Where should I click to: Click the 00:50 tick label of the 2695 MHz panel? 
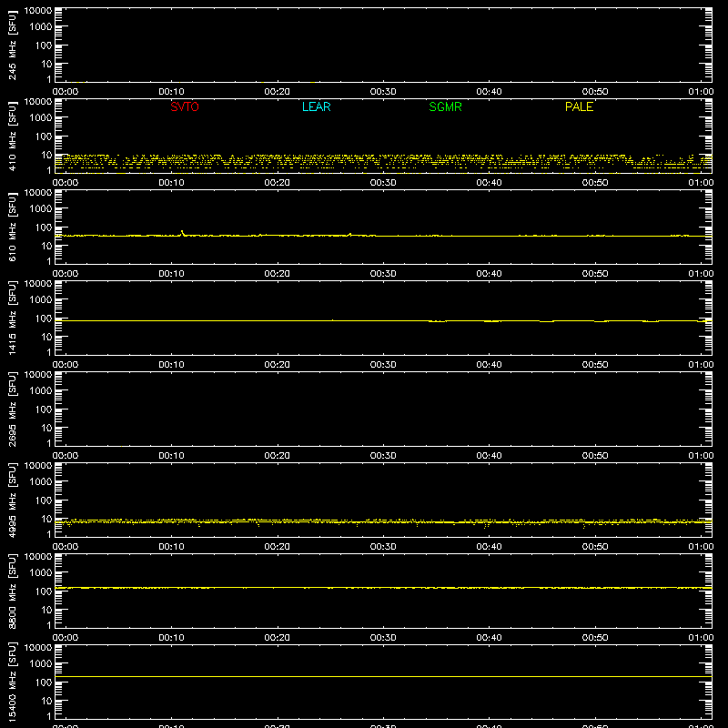coord(595,456)
